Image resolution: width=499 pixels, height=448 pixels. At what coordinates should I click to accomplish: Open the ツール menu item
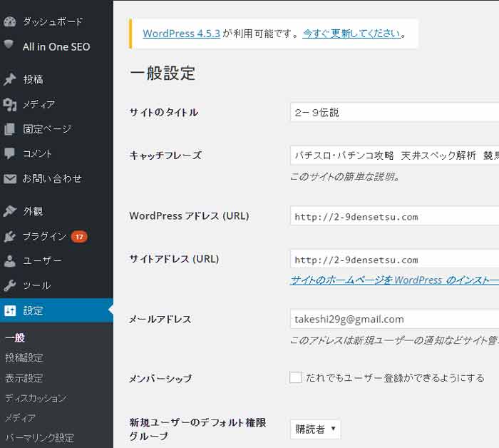tap(37, 285)
